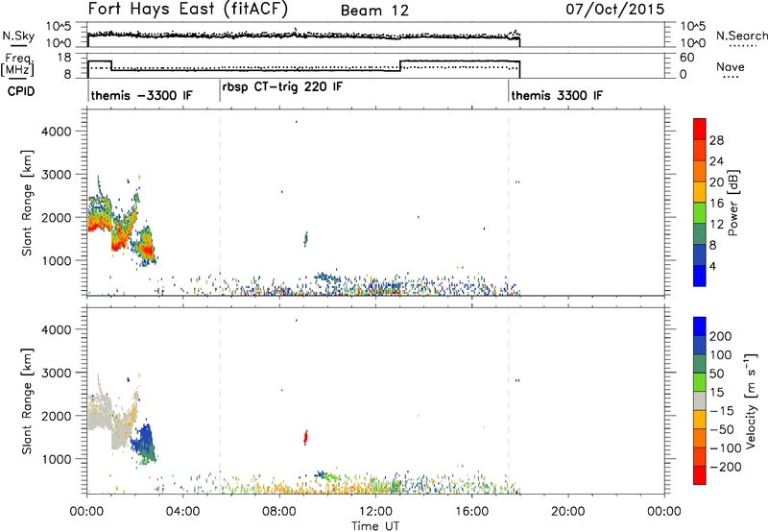Click the red velocity streak near 09:00
768x532 pixels.
click(x=305, y=438)
